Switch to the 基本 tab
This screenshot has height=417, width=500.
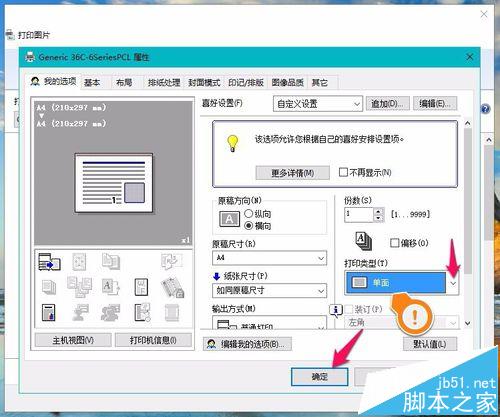(x=92, y=82)
